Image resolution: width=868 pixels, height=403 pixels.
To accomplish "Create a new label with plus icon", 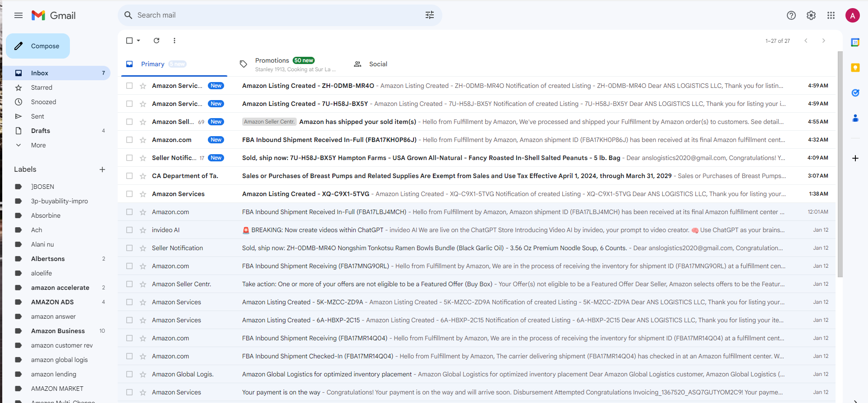I will click(102, 169).
